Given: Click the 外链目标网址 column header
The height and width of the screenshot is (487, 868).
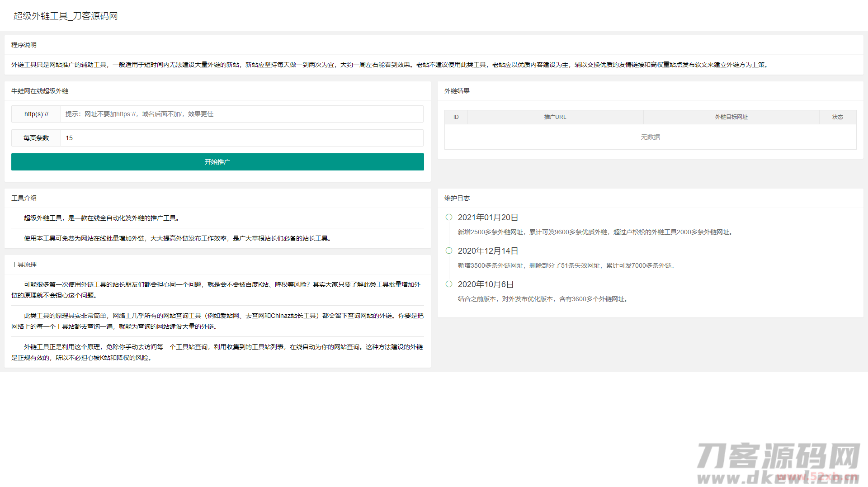Looking at the screenshot, I should pyautogui.click(x=731, y=117).
